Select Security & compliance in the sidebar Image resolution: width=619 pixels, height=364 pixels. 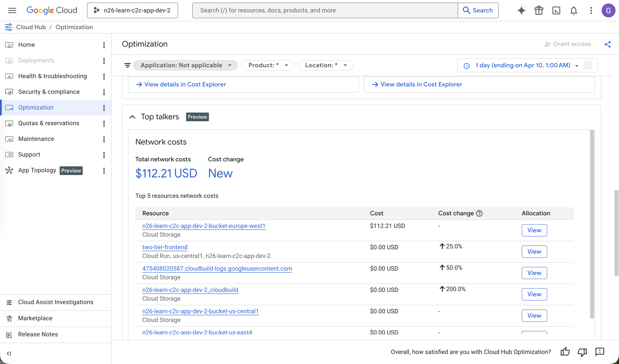pyautogui.click(x=49, y=92)
